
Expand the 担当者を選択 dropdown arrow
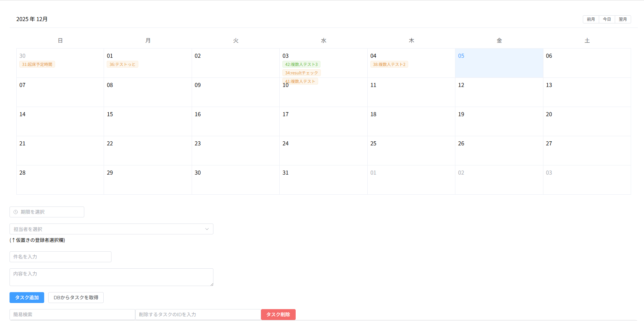tap(207, 229)
